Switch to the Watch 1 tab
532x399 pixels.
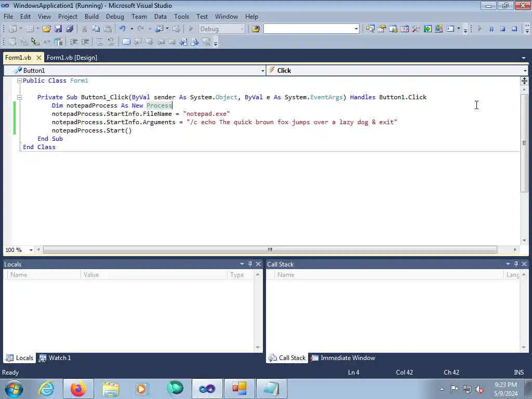(55, 358)
